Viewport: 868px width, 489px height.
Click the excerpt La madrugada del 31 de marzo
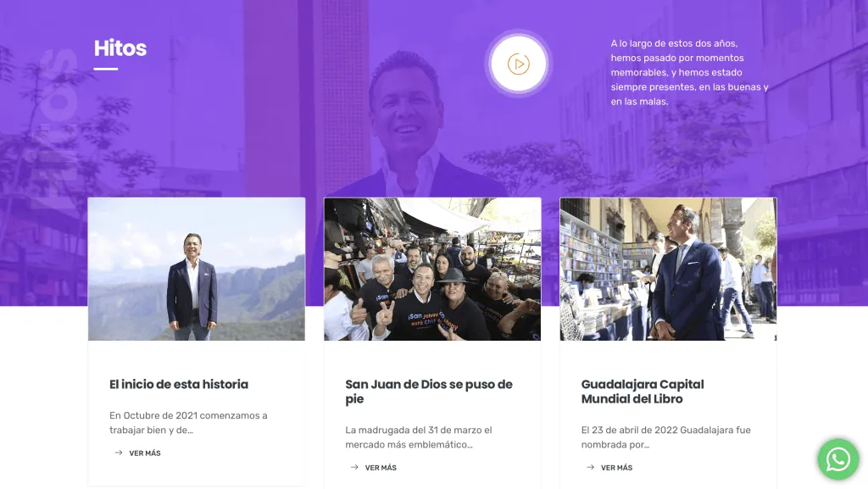point(419,437)
